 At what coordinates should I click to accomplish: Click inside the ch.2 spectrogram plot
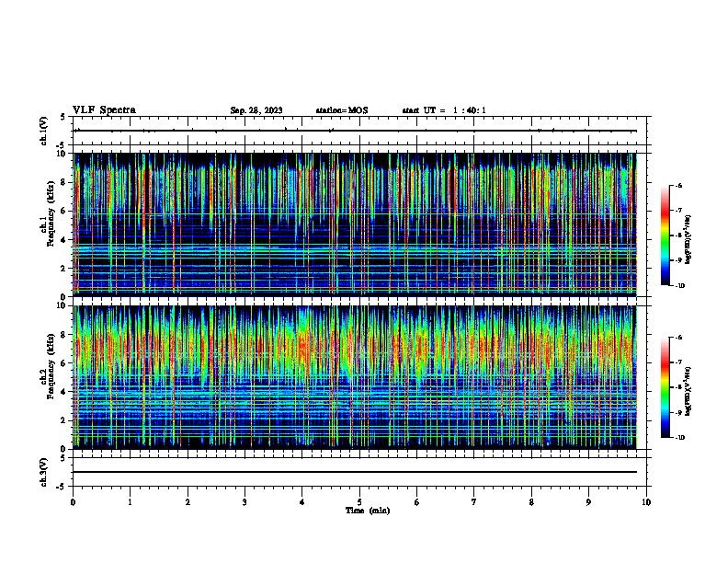(x=355, y=377)
